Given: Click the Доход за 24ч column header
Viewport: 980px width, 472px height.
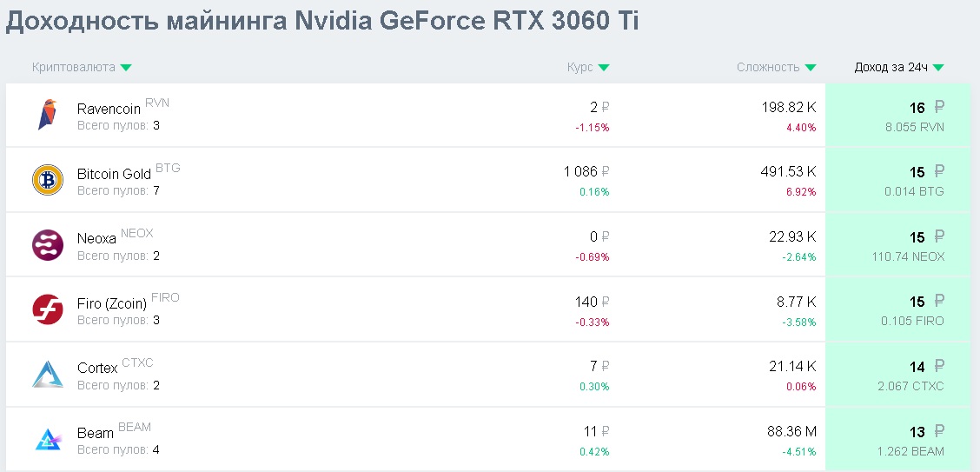Looking at the screenshot, I should pos(891,68).
